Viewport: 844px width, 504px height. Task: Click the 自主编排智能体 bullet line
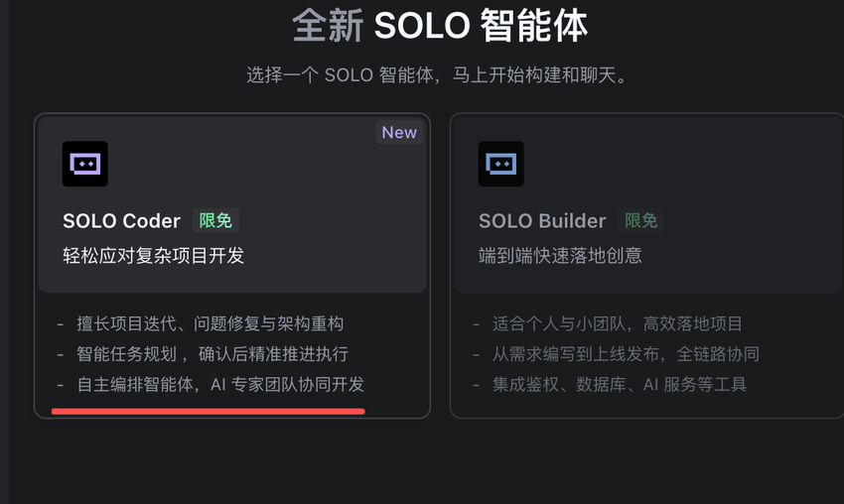click(x=220, y=384)
